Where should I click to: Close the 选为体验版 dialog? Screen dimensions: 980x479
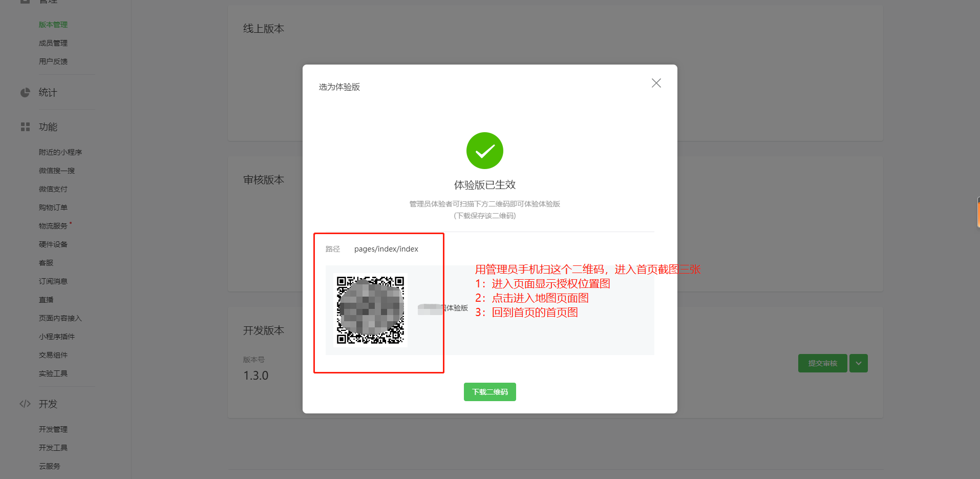coord(656,83)
